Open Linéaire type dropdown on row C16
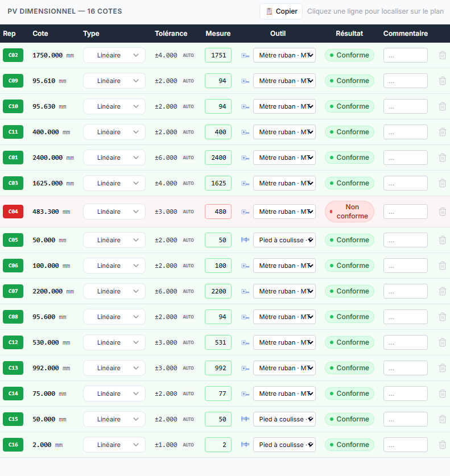Image resolution: width=450 pixels, height=476 pixels. tap(114, 445)
